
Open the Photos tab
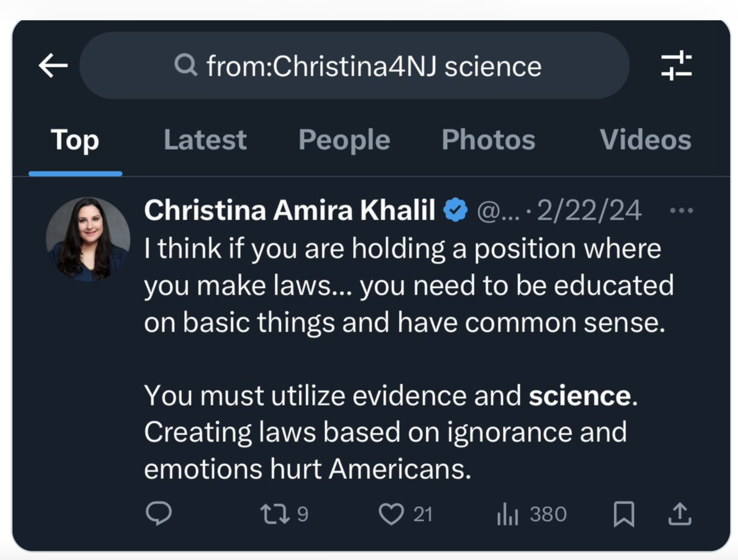(488, 140)
